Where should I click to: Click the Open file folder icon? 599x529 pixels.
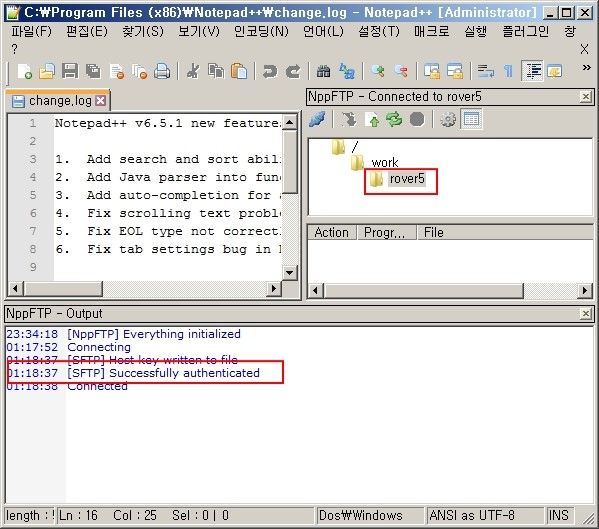point(47,71)
